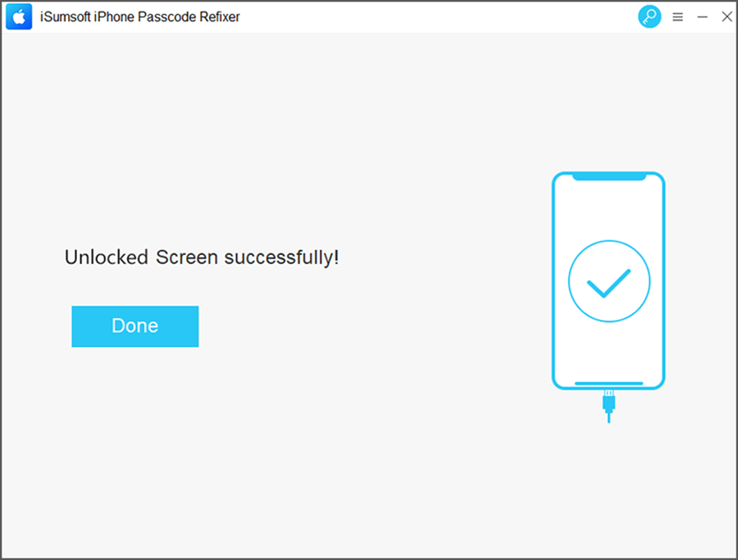Click the notch at top of phone graphic
This screenshot has height=560, width=738.
pyautogui.click(x=608, y=177)
